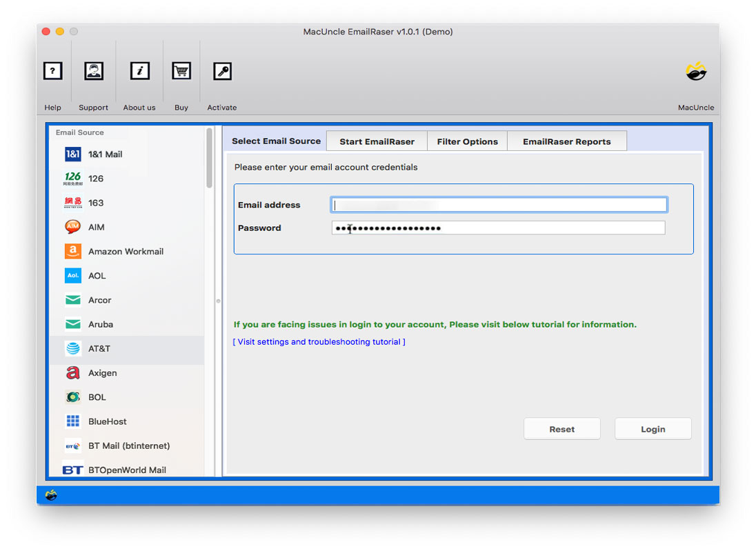Pick BlueHost from the sidebar

point(107,421)
